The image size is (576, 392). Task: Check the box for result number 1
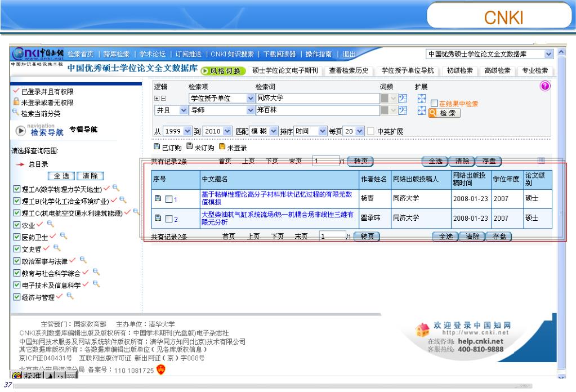click(x=169, y=199)
